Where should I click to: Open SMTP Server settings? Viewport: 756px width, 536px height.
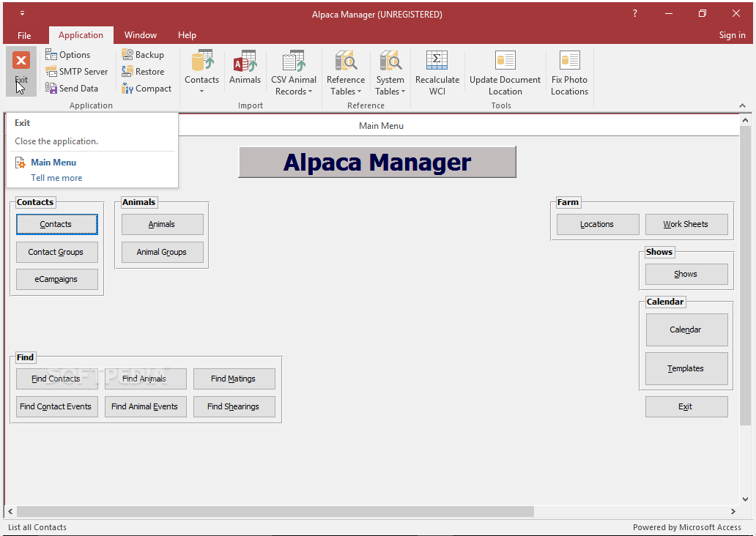coord(77,71)
